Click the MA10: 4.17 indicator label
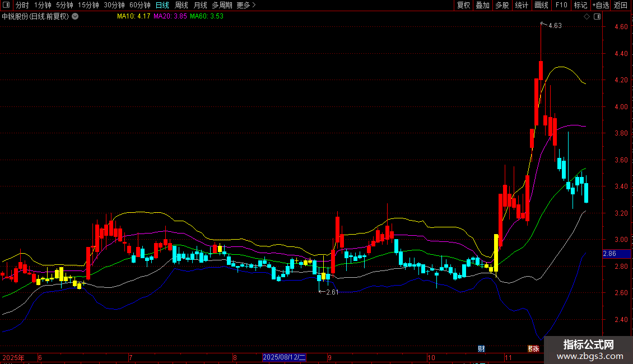The width and height of the screenshot is (633, 364). [x=134, y=16]
